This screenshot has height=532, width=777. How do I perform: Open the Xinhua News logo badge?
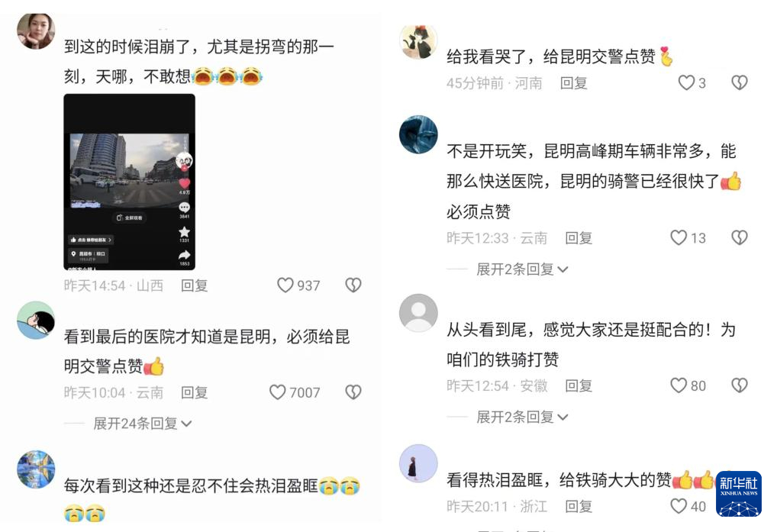739,493
